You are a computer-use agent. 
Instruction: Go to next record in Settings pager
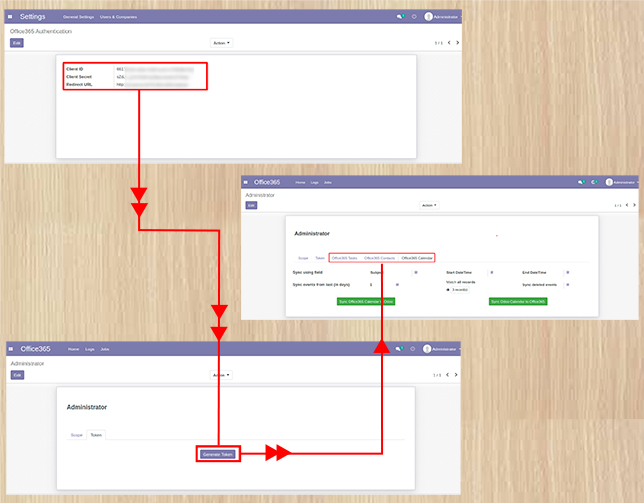click(457, 43)
